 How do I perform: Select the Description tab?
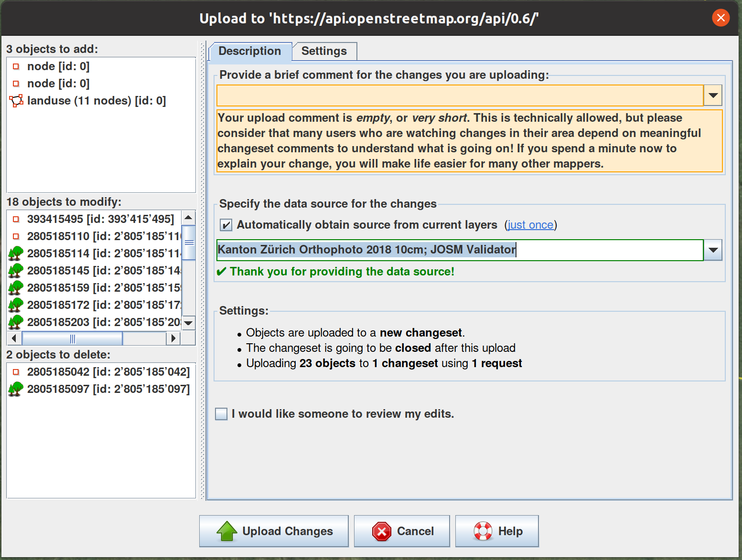249,51
